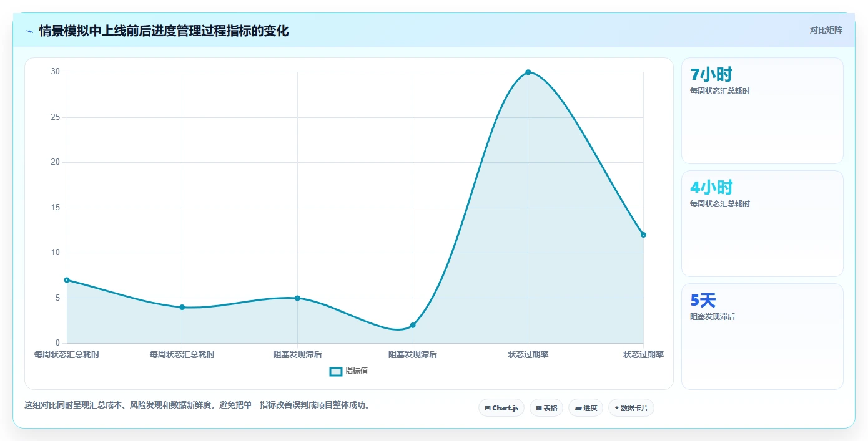Open the 对比矩阵 label in header
This screenshot has height=441, width=868.
pyautogui.click(x=826, y=30)
